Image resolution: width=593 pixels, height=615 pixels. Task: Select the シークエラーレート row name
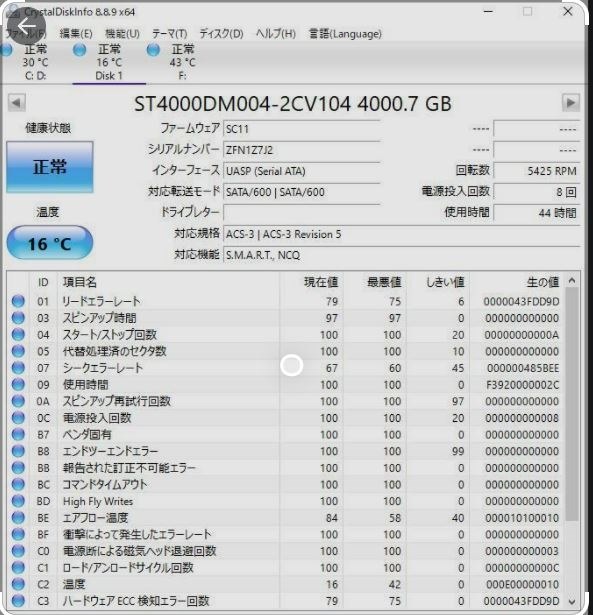coord(103,368)
